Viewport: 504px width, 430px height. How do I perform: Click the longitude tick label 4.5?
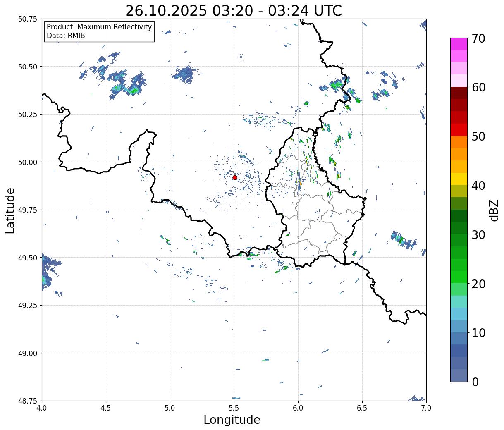pos(106,408)
